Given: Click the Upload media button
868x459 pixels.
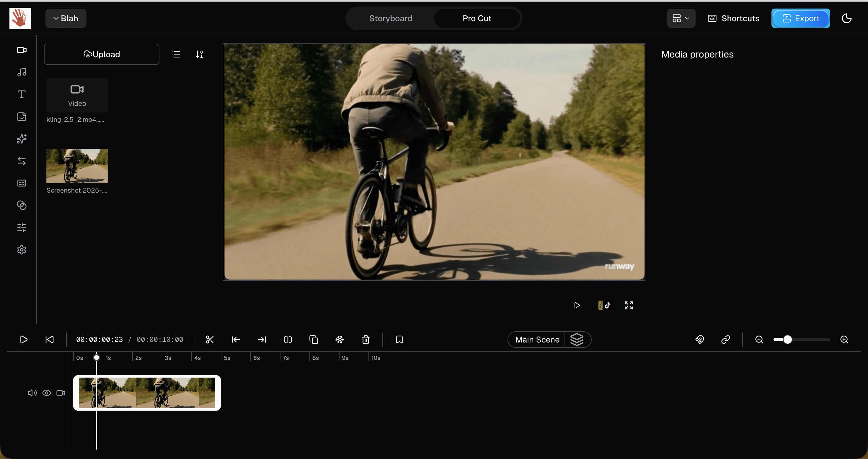Looking at the screenshot, I should click(x=102, y=54).
